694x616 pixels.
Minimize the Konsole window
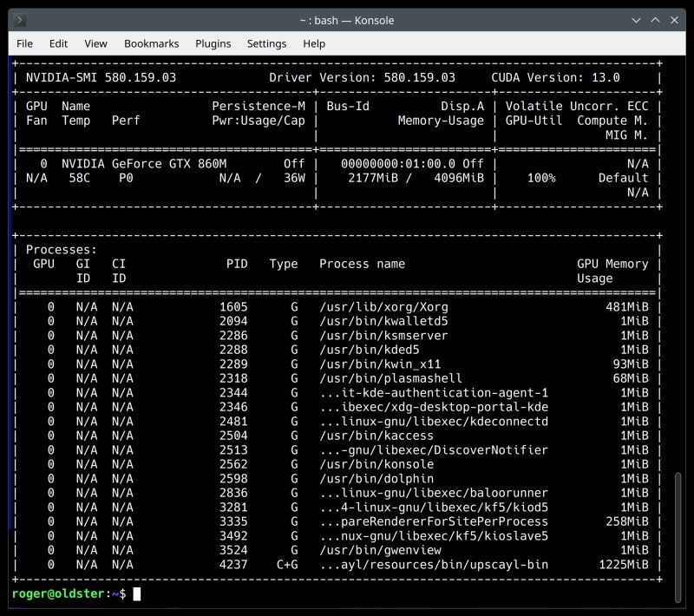(x=636, y=20)
